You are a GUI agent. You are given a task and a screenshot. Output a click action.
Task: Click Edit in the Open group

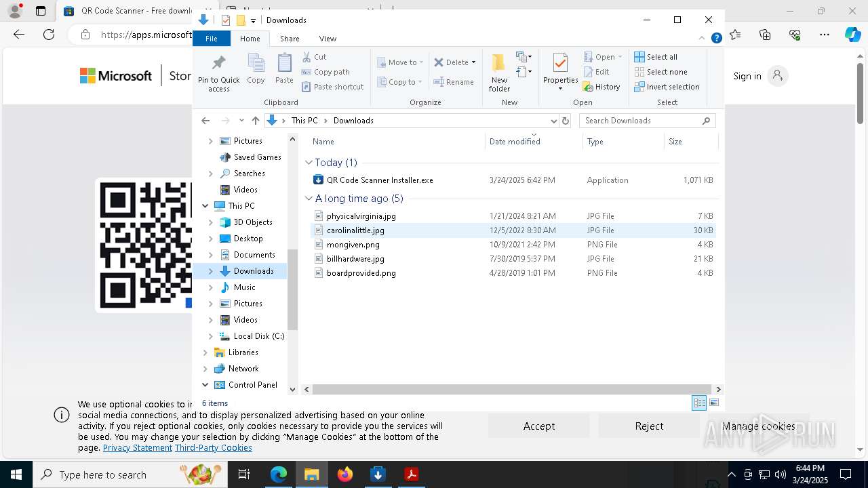coord(596,72)
